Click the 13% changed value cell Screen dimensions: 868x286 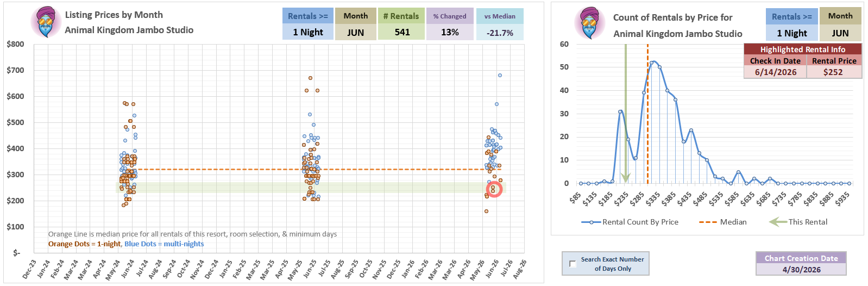(450, 32)
